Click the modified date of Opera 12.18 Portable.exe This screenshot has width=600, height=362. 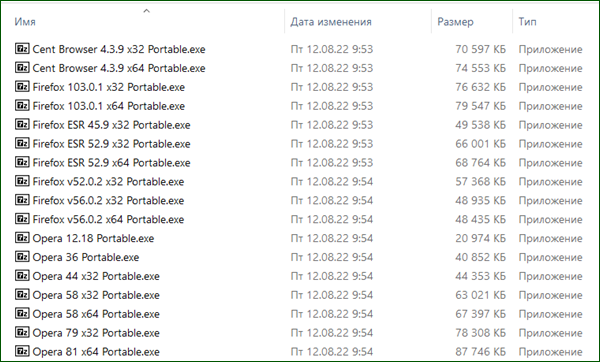coord(332,238)
